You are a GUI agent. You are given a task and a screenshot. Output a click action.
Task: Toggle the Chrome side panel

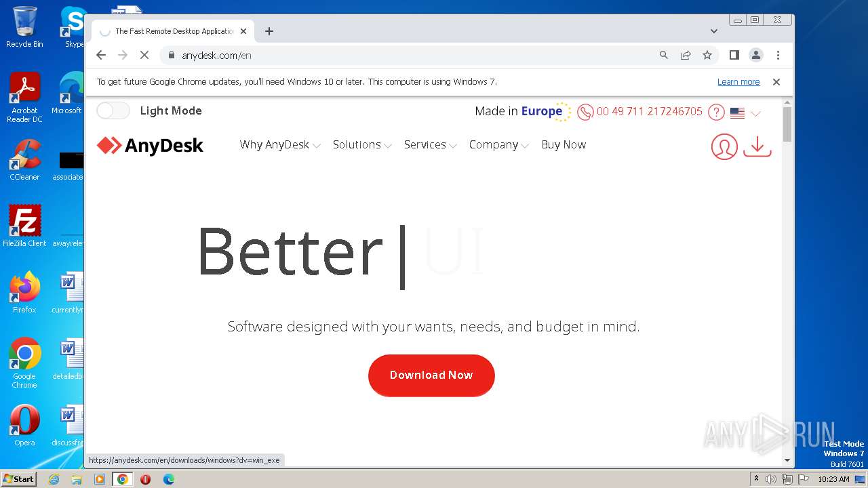tap(734, 55)
